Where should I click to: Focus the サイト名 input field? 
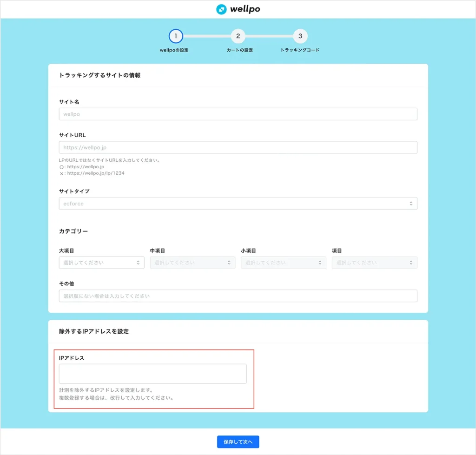[238, 114]
